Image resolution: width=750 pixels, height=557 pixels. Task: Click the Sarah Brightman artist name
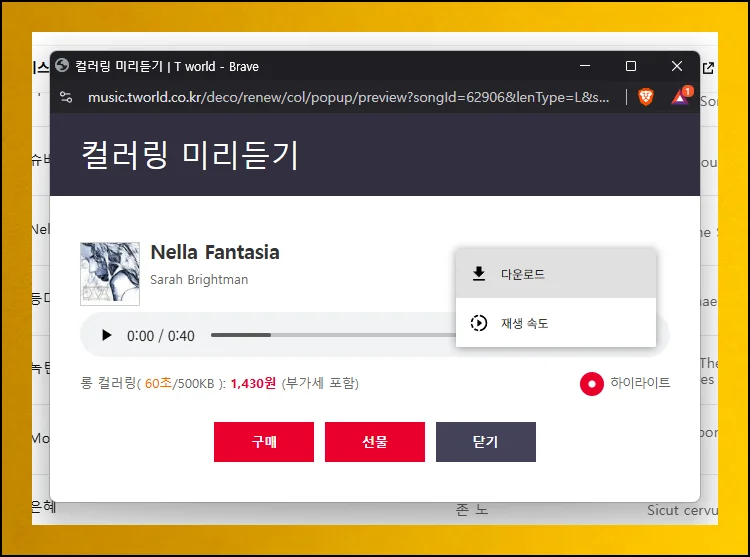click(x=199, y=279)
